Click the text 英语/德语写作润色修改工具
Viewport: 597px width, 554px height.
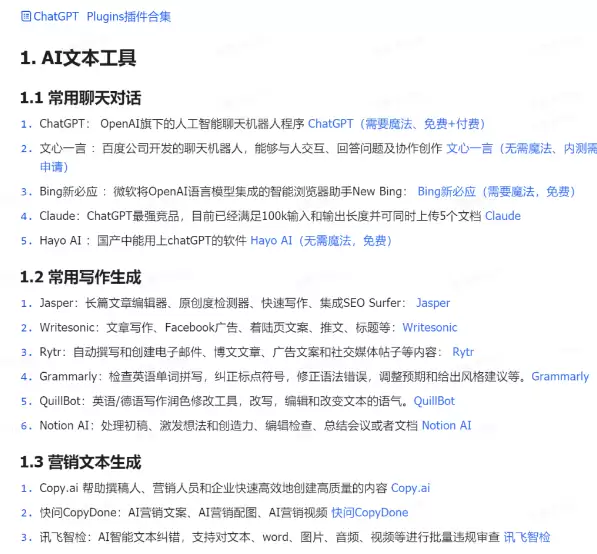[x=164, y=401]
